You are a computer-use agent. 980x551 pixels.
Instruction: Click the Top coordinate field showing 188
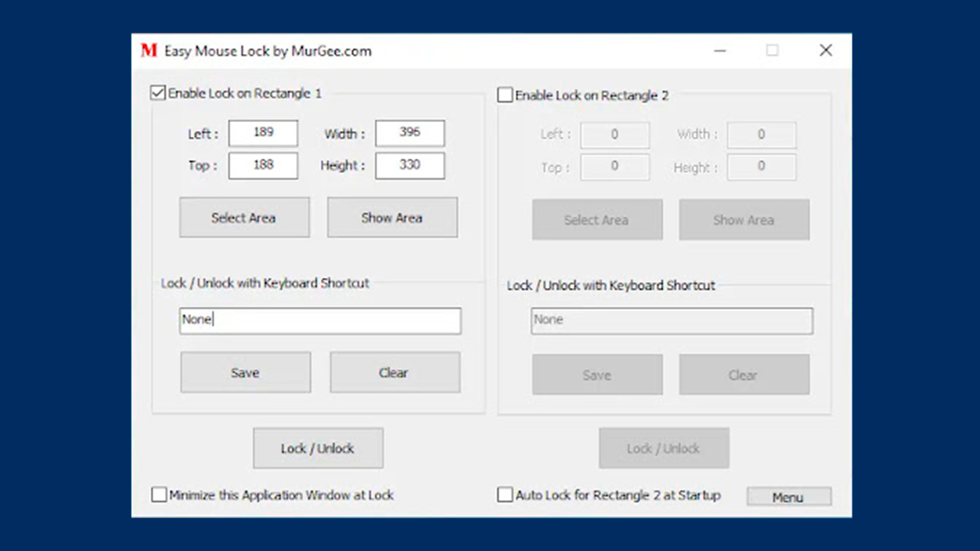tap(262, 165)
